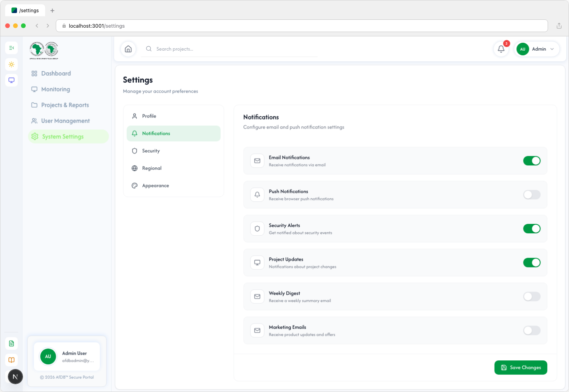Image resolution: width=569 pixels, height=392 pixels.
Task: Open Monitoring in the sidebar
Action: (x=68, y=89)
